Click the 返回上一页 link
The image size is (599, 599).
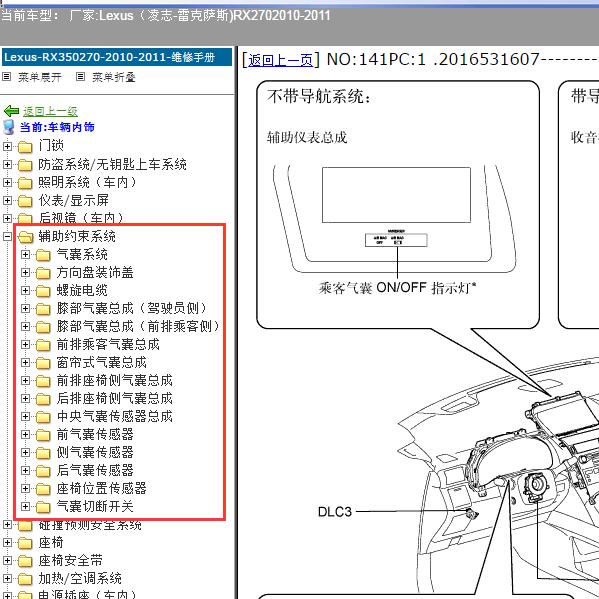click(x=281, y=60)
